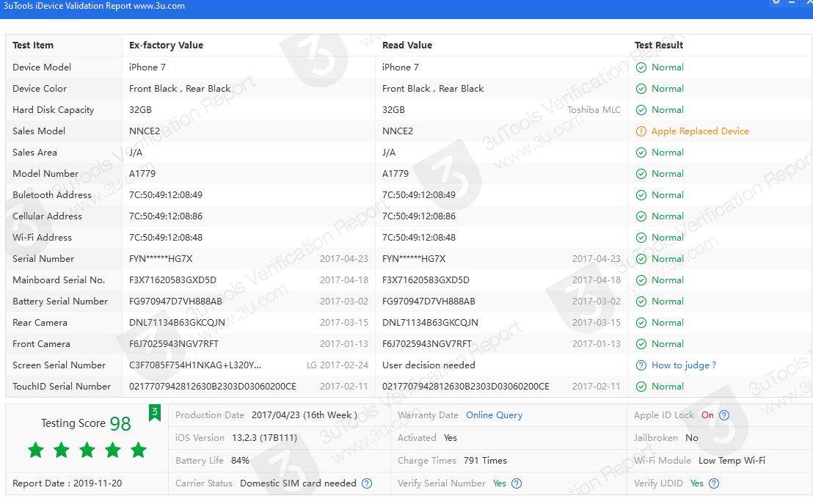The width and height of the screenshot is (813, 504).
Task: Select the truncated Screen Serial Number value
Action: (195, 365)
